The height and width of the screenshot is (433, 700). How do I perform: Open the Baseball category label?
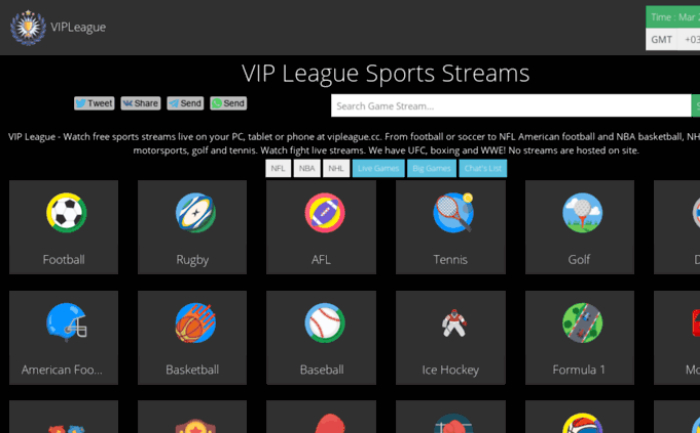coord(321,370)
